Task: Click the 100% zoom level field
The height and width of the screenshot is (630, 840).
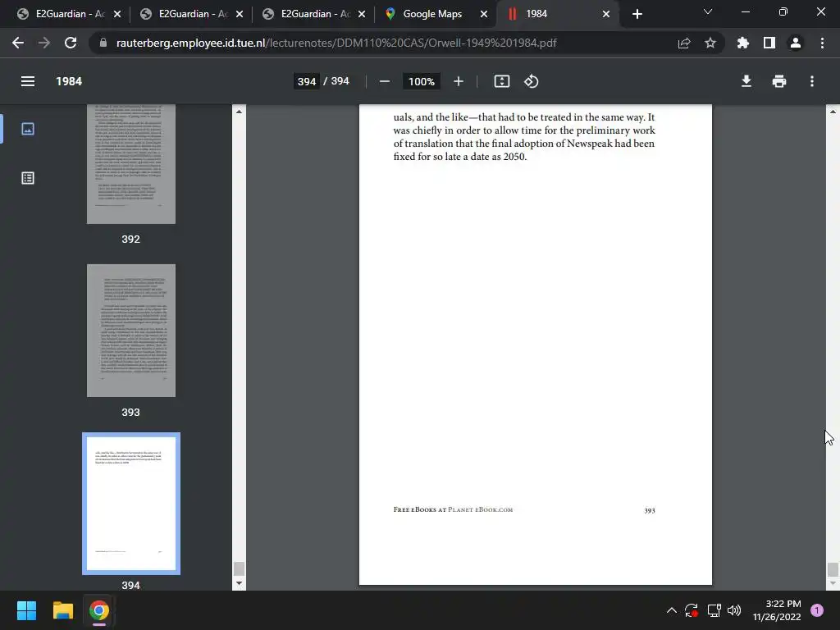Action: tap(421, 81)
